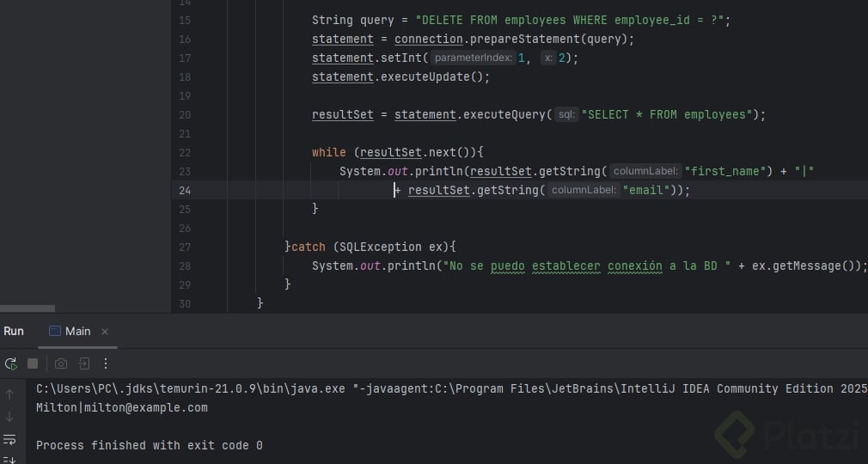This screenshot has height=464, width=868.
Task: Click the Down the Stack Trace arrow
Action: [10, 417]
